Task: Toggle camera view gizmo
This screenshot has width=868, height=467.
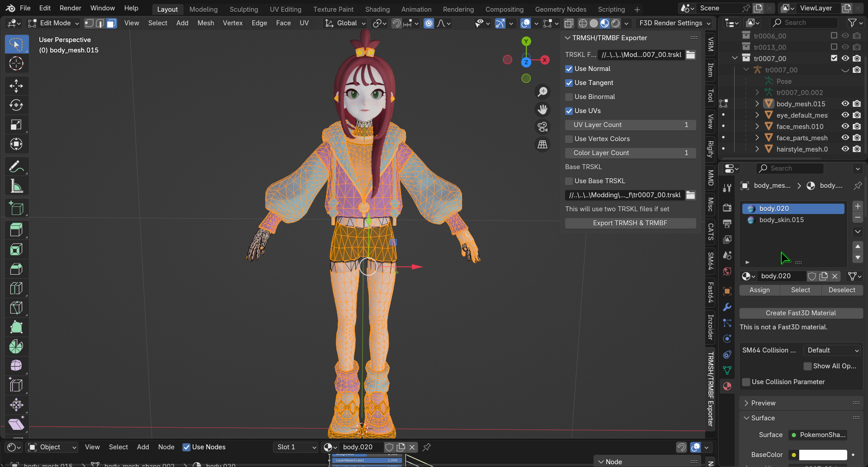Action: click(542, 127)
